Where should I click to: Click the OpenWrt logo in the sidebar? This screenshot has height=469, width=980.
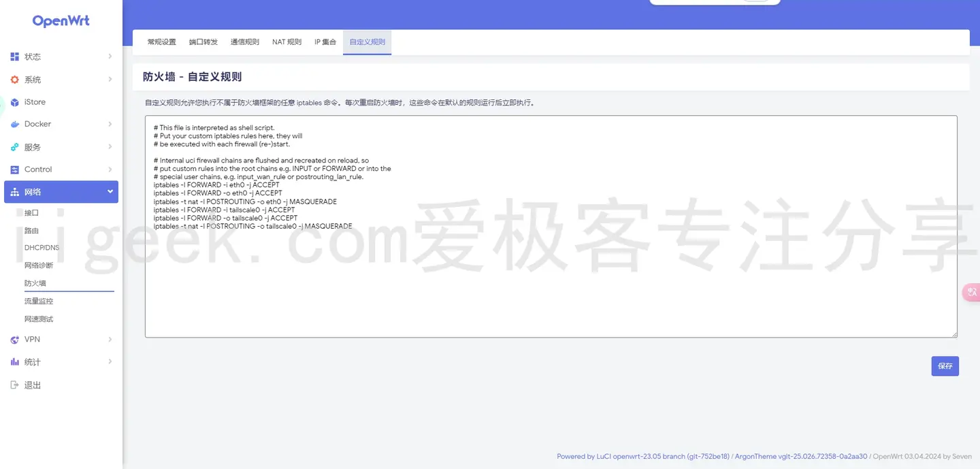tap(61, 20)
